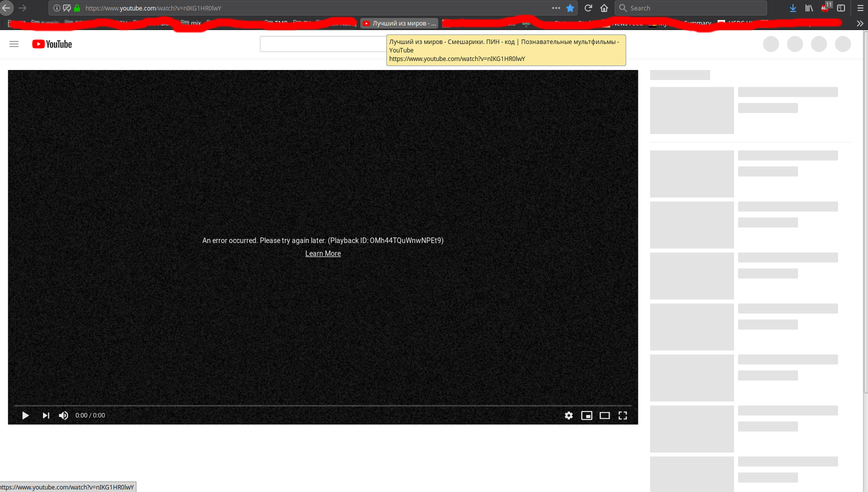This screenshot has width=868, height=492.
Task: Toggle the blue bookmark star
Action: 570,8
